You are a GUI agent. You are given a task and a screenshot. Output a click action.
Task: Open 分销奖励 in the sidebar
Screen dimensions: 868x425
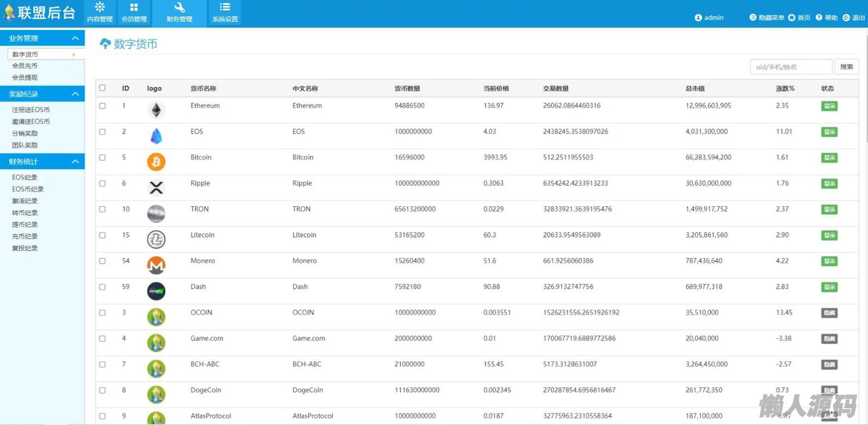pyautogui.click(x=25, y=133)
